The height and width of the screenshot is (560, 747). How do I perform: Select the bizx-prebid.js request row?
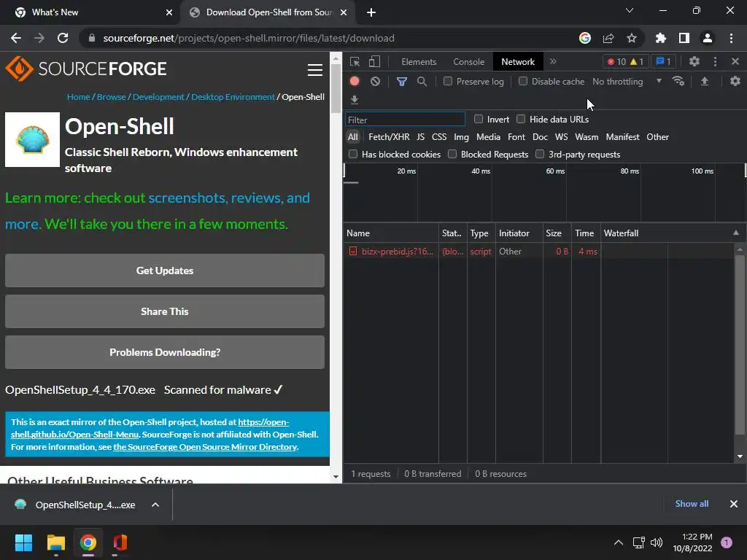(x=538, y=251)
